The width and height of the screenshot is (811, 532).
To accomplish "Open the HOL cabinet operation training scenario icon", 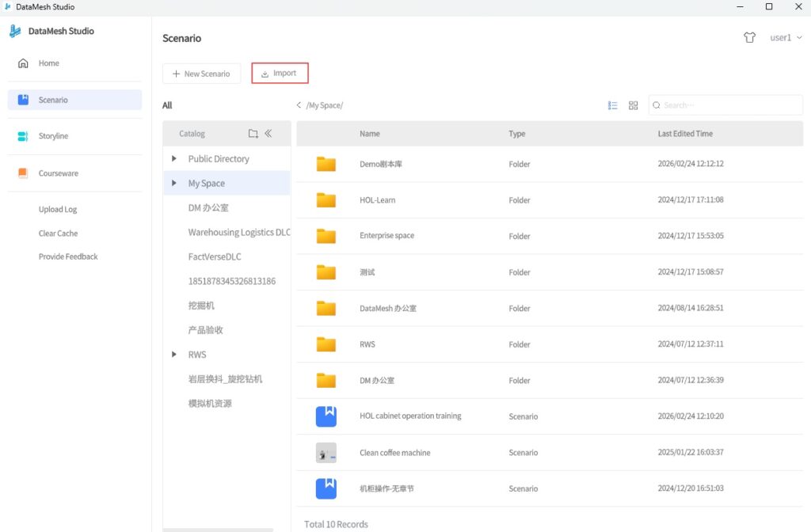I will pyautogui.click(x=326, y=416).
